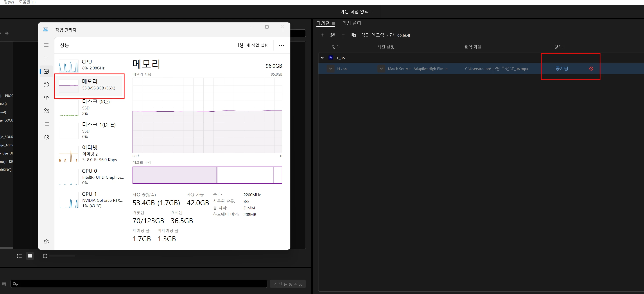
Task: Remove selected queue item with minus icon
Action: tap(343, 35)
